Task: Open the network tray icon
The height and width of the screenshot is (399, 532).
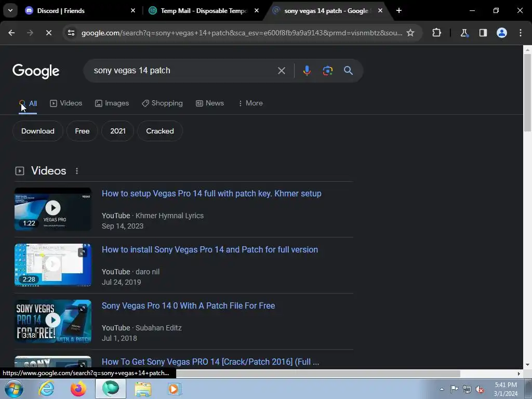Action: (x=467, y=389)
